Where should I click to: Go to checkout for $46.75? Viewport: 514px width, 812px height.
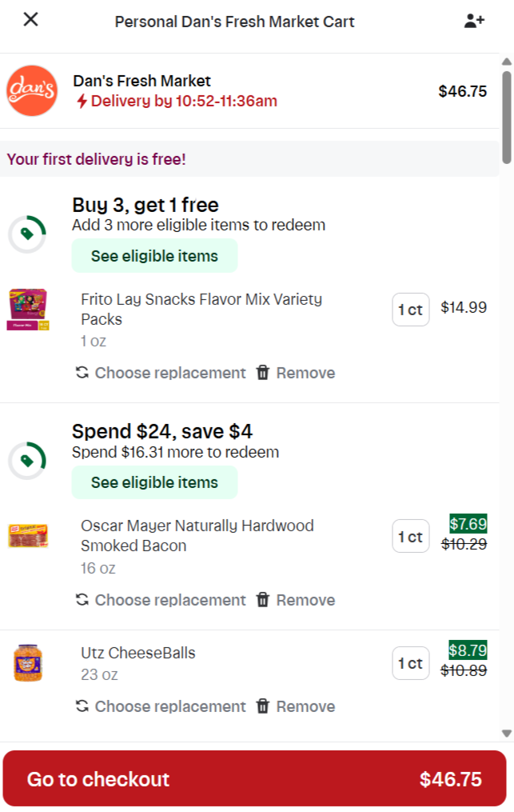255,778
